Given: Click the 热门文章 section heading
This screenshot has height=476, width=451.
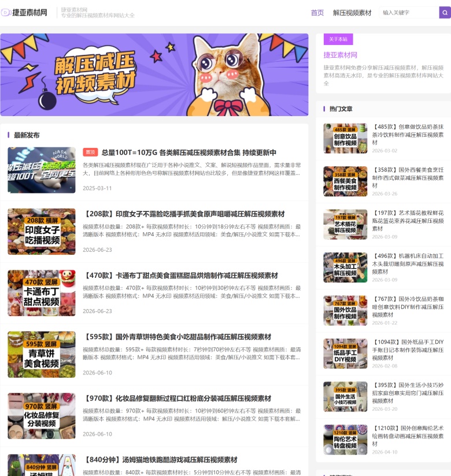Looking at the screenshot, I should (341, 109).
